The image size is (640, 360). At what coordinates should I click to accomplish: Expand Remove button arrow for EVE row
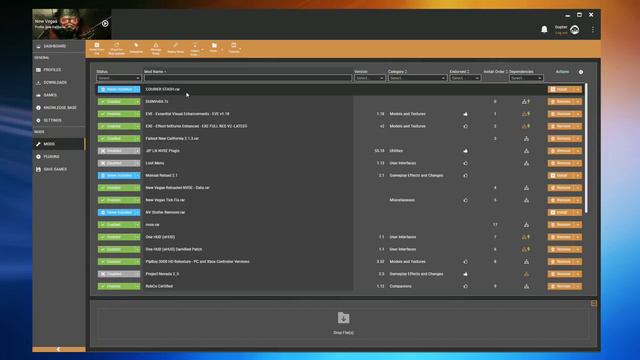(x=578, y=114)
